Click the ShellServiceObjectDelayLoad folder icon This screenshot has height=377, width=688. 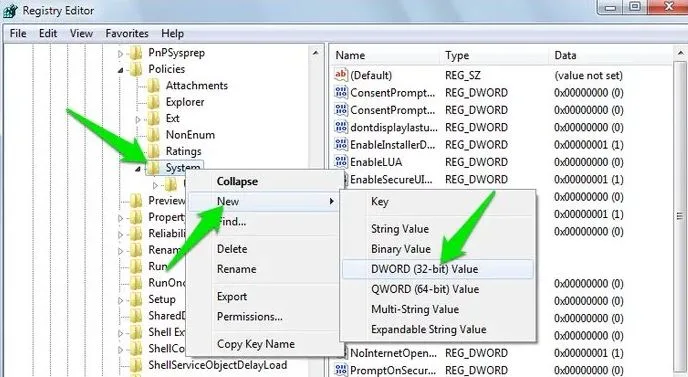(136, 365)
